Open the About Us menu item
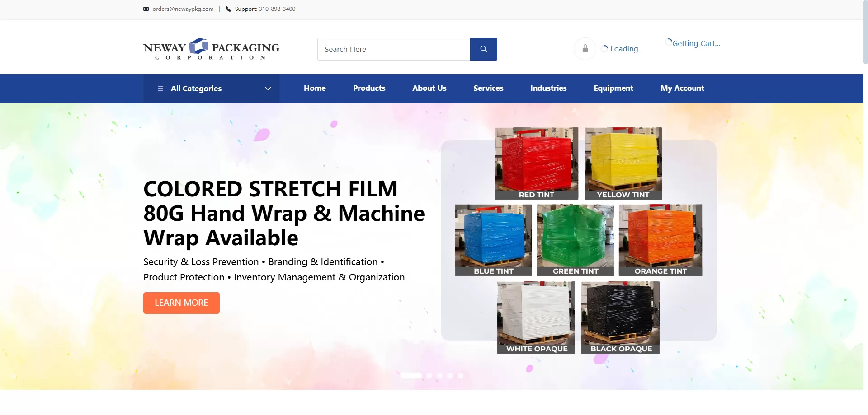868x415 pixels. point(429,88)
